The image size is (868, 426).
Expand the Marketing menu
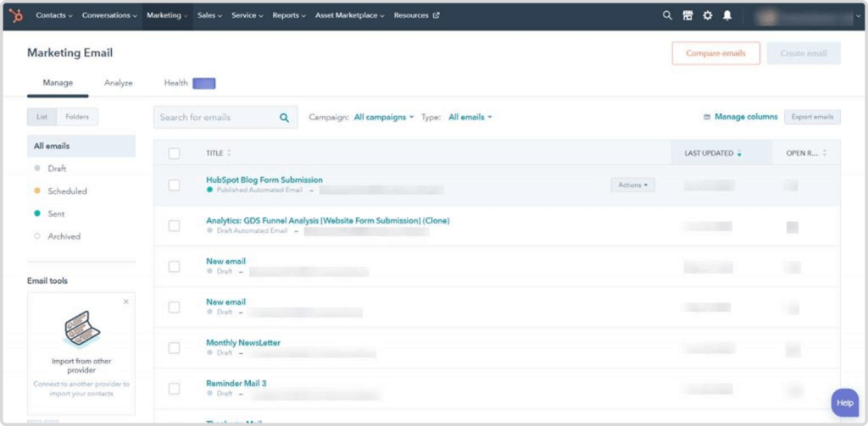[167, 15]
